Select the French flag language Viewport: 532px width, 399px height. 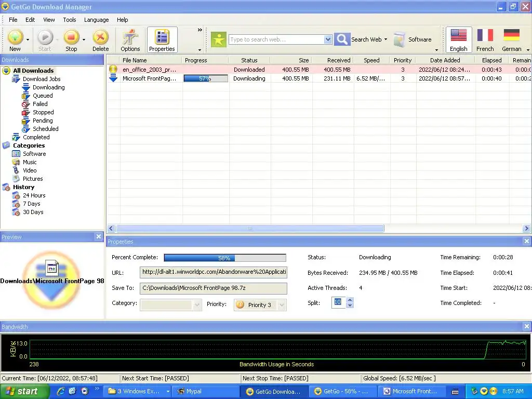485,39
